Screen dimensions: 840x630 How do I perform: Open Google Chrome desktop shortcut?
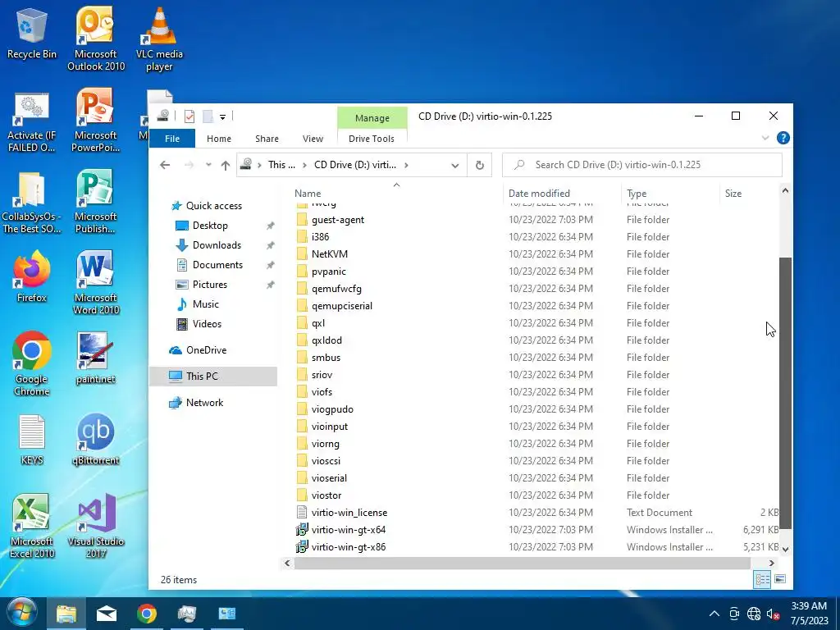click(32, 364)
